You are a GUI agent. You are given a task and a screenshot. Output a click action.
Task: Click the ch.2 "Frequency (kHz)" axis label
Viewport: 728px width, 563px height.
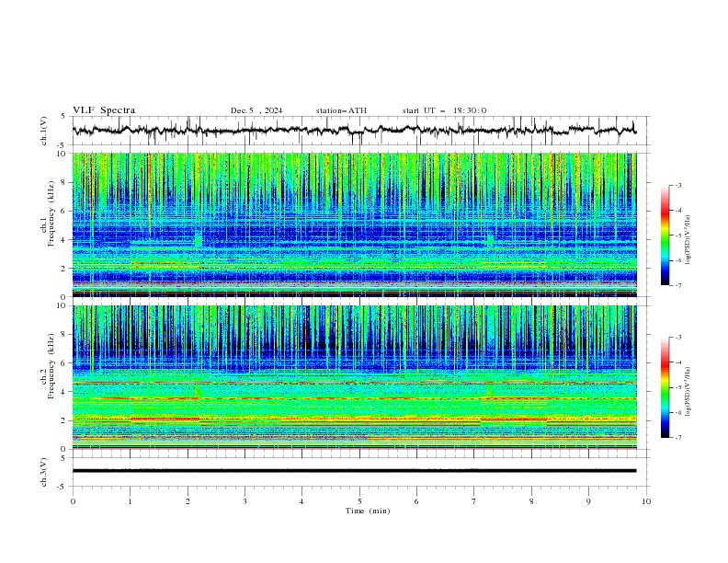point(51,366)
